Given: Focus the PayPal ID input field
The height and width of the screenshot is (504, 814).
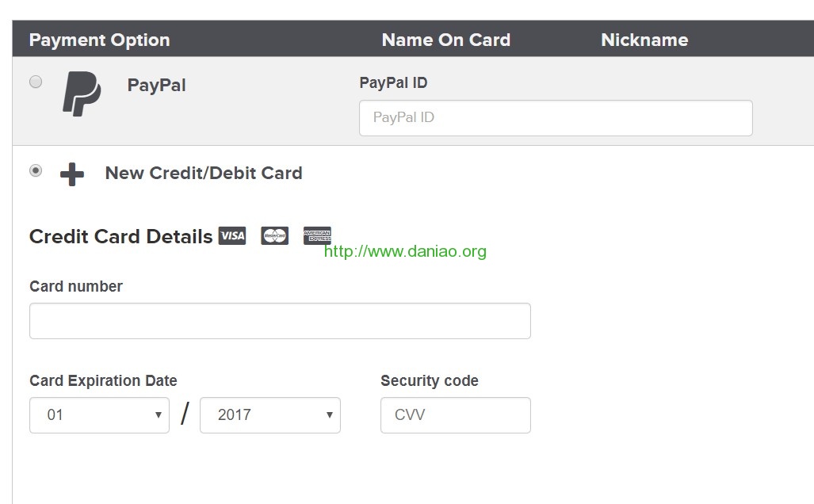Looking at the screenshot, I should (x=556, y=118).
